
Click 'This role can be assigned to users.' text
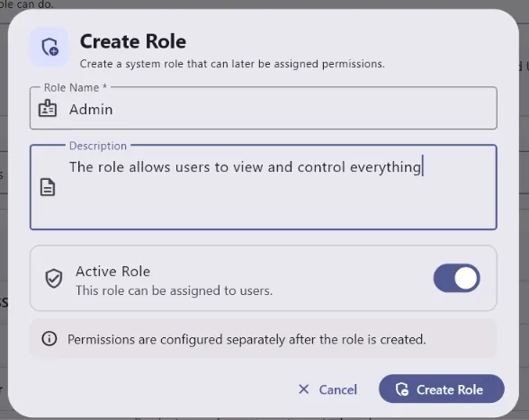(175, 290)
